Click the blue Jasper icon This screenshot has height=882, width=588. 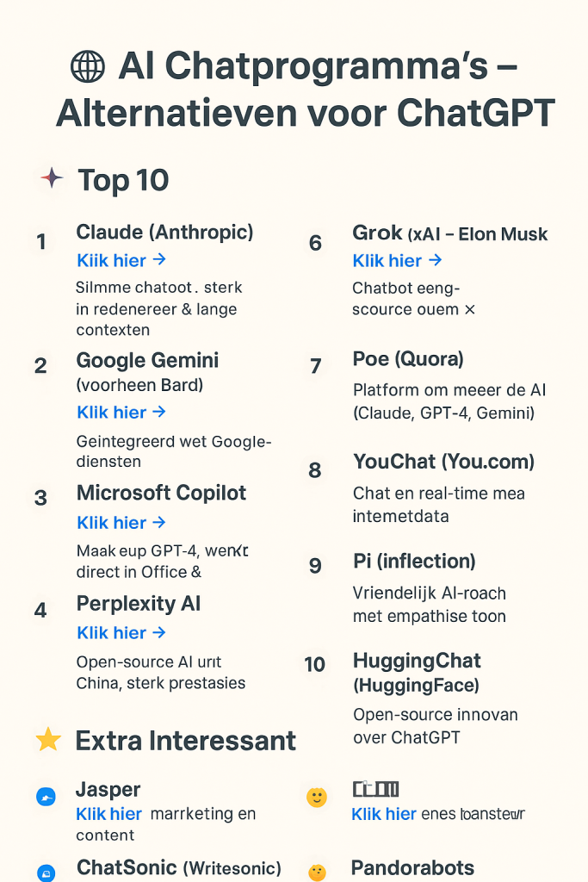pyautogui.click(x=46, y=798)
